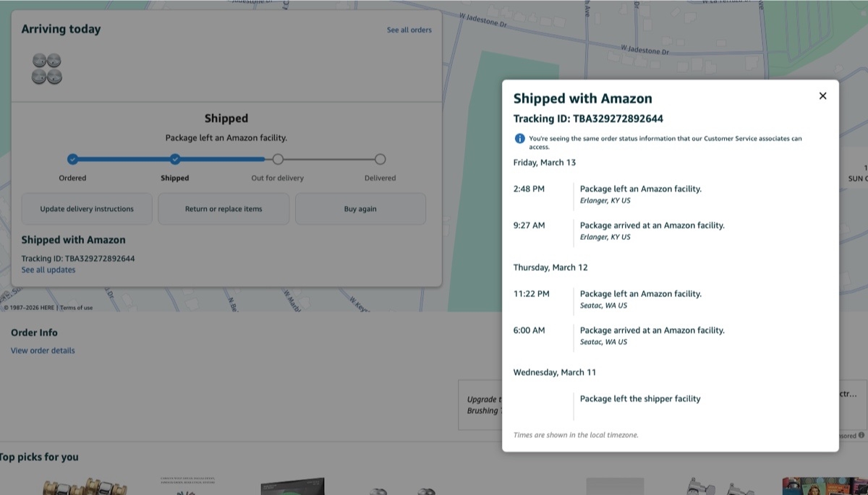
Task: Close the Shipped with Amazon popup
Action: 822,95
